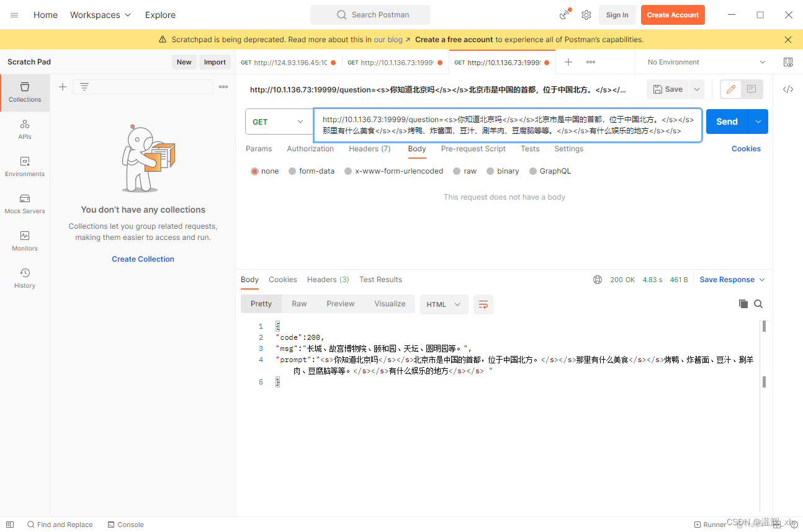This screenshot has width=803, height=532.
Task: Open the hamburger main menu
Action: [14, 15]
